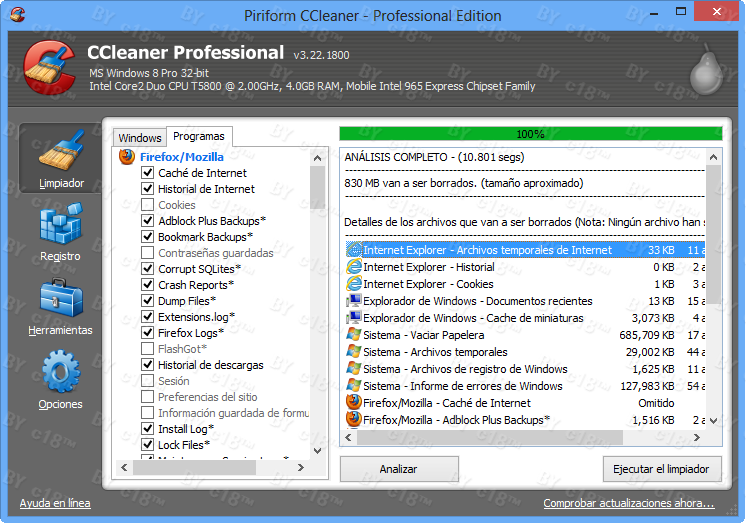Toggle Lock Files checkbox

[x=148, y=445]
